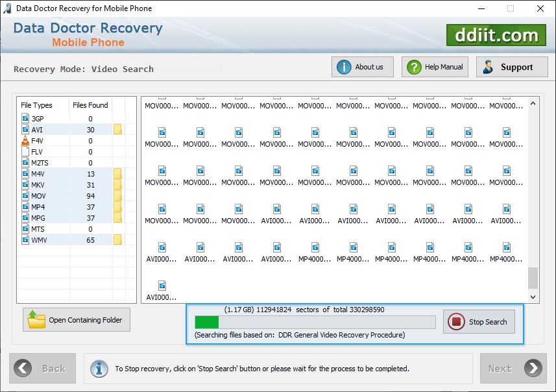Stop the video search
556x392 pixels.
pyautogui.click(x=479, y=322)
